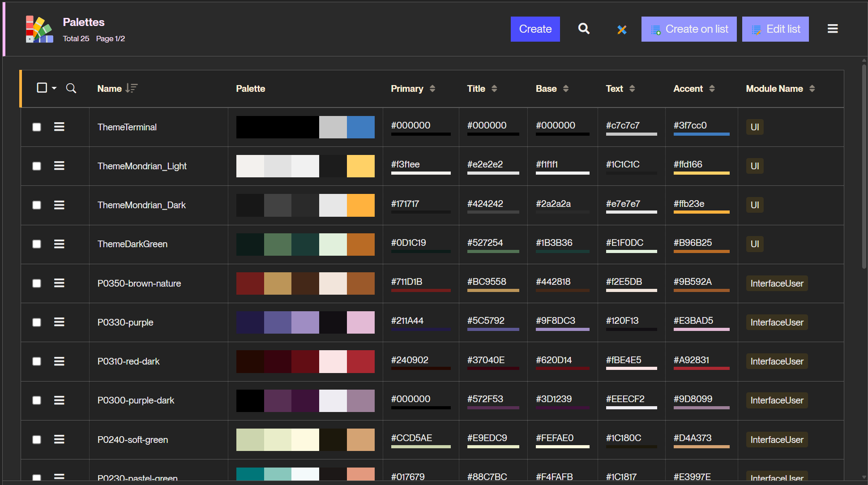Sort by Name column icon
Screen dimensions: 868x485
tap(131, 88)
